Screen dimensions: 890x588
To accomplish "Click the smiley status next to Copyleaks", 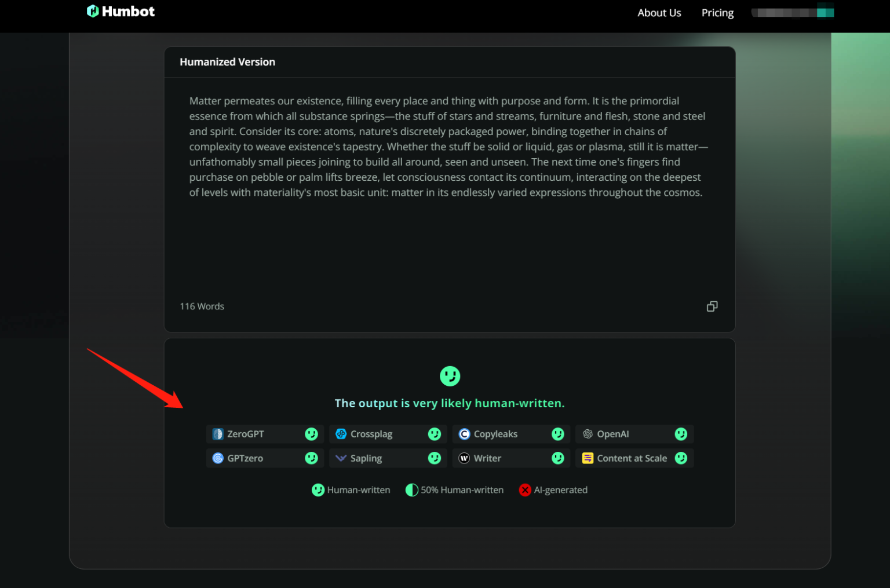I will [x=558, y=434].
